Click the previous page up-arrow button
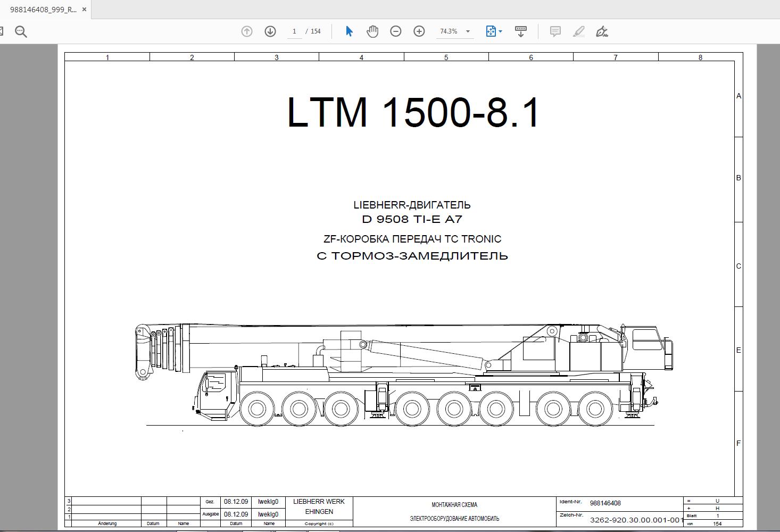 click(x=246, y=31)
